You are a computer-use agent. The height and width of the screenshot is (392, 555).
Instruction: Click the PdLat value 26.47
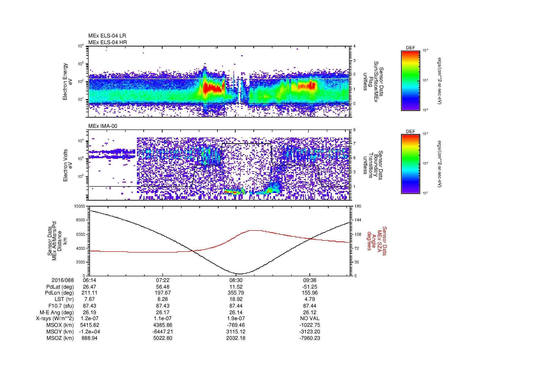[89, 287]
